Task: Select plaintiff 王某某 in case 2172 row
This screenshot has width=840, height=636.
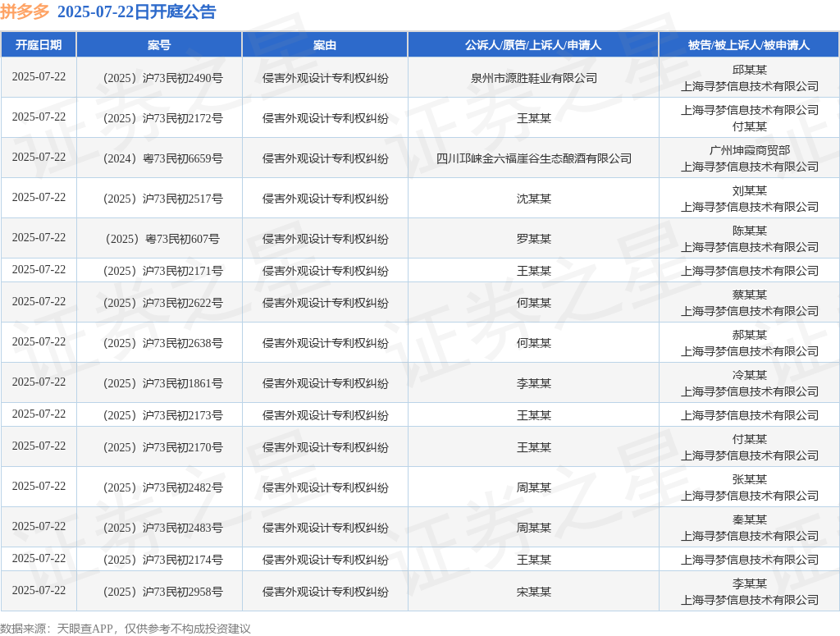Action: pos(533,118)
